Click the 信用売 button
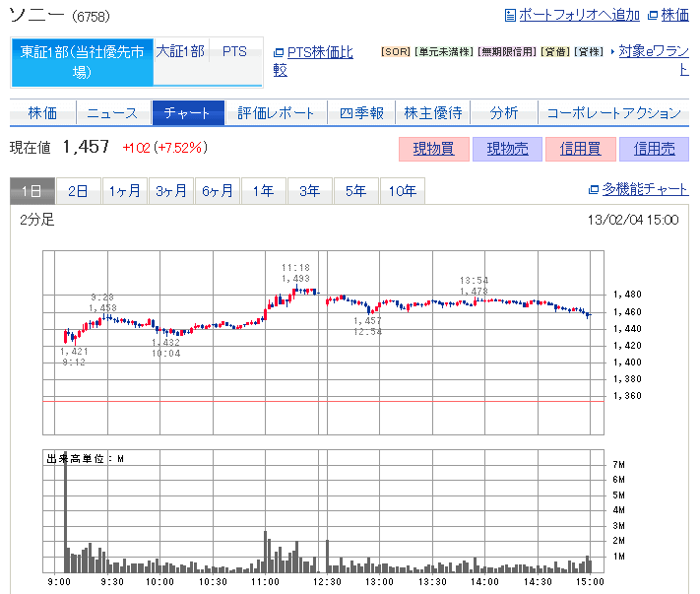Screen dimensions: 700x594 655,149
